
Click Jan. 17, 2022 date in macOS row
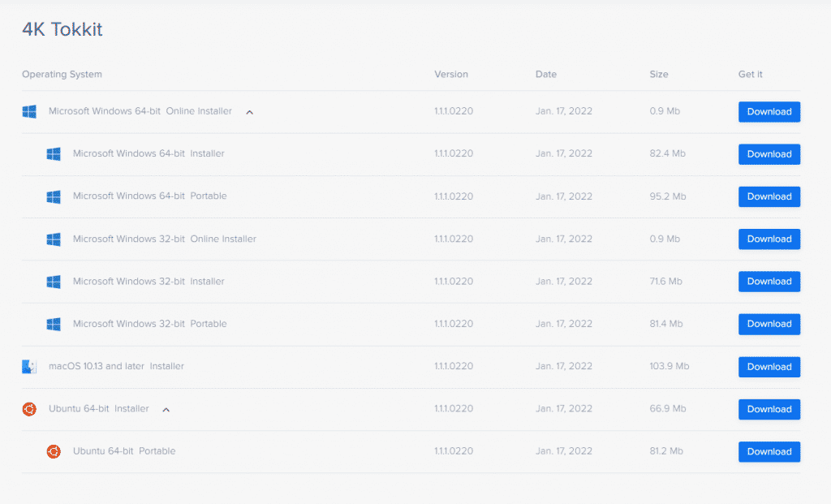[x=564, y=366]
